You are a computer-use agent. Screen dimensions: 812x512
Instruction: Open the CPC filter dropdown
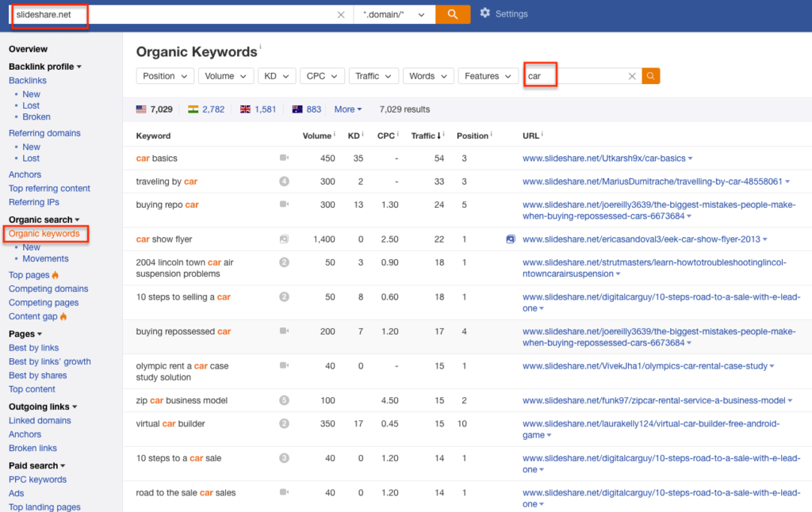click(322, 76)
